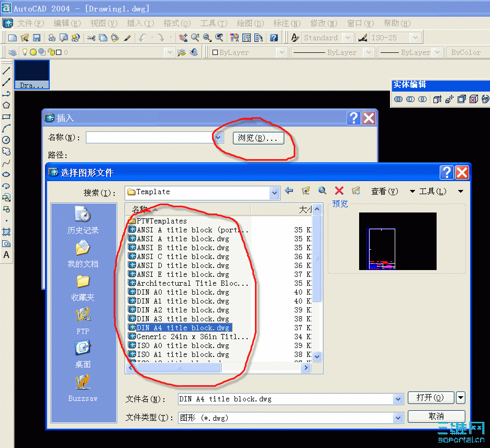The height and width of the screenshot is (448, 490).
Task: Click the ByColor swatch on the properties toolbar
Action: [x=466, y=52]
